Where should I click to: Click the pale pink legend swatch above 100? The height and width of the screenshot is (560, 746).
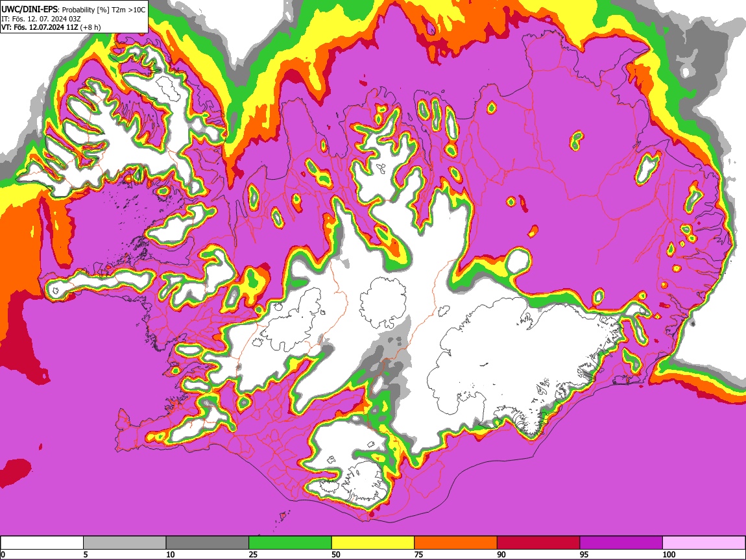[704, 543]
